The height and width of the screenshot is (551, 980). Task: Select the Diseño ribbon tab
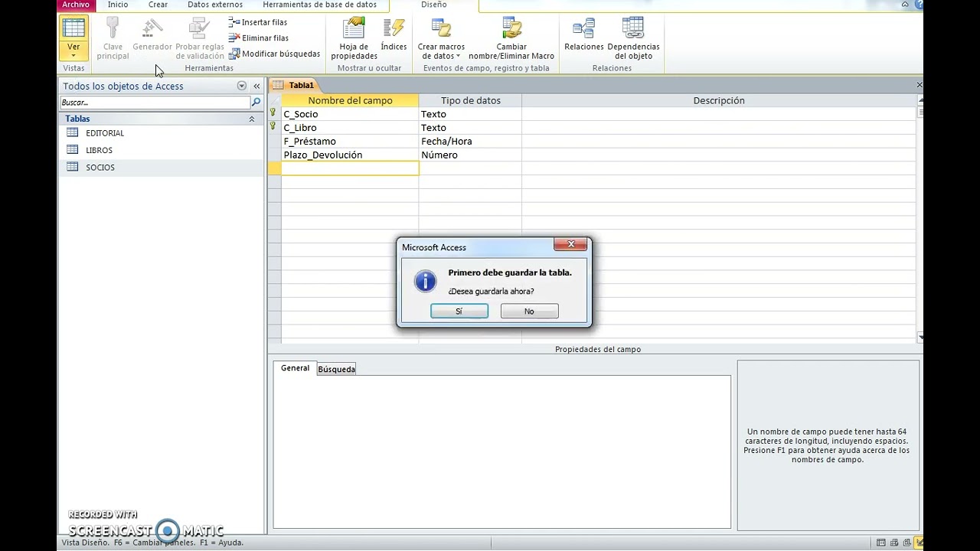coord(433,5)
